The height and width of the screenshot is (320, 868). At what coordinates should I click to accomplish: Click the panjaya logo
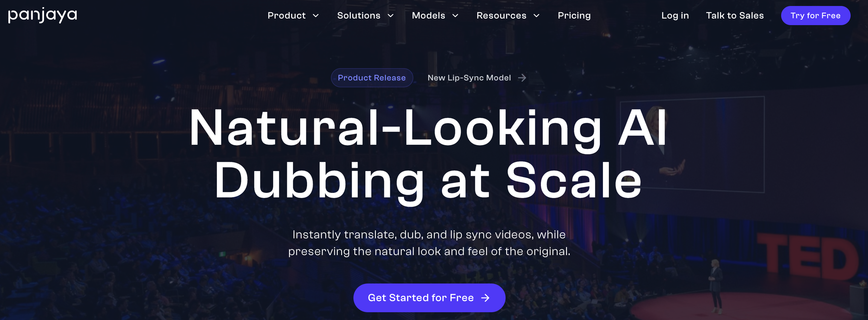(x=43, y=15)
